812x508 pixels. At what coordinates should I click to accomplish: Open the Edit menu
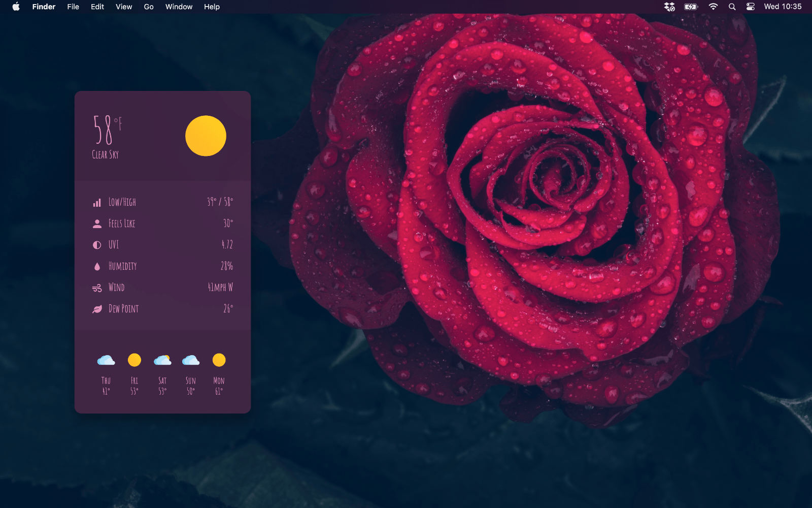tap(97, 7)
